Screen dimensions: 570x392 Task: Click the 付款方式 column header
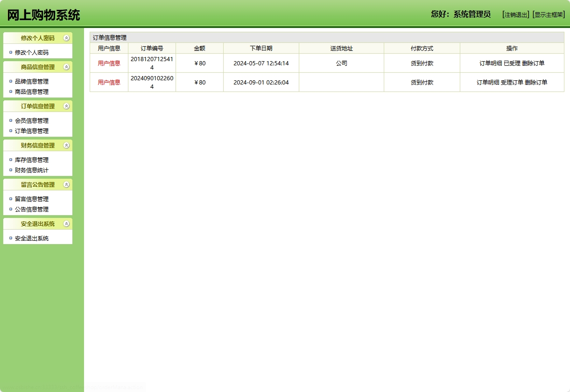click(x=422, y=49)
